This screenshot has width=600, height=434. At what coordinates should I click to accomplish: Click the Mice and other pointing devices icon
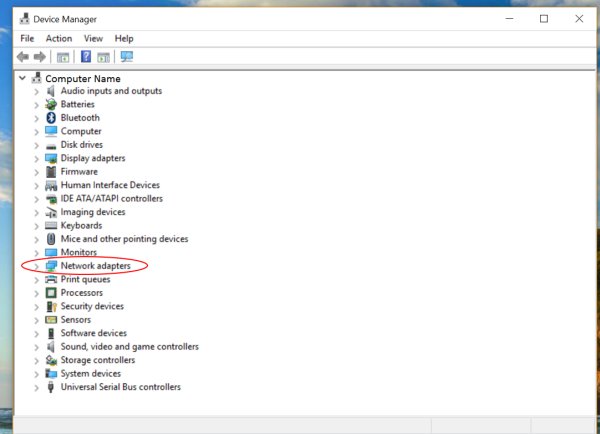click(x=51, y=239)
